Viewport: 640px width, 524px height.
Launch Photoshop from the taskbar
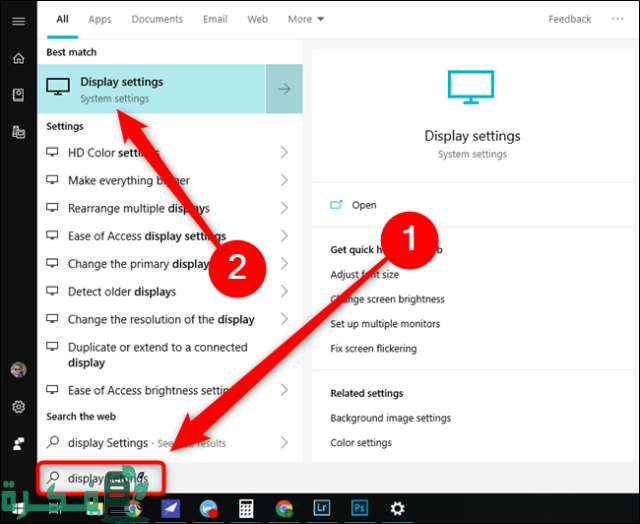359,507
